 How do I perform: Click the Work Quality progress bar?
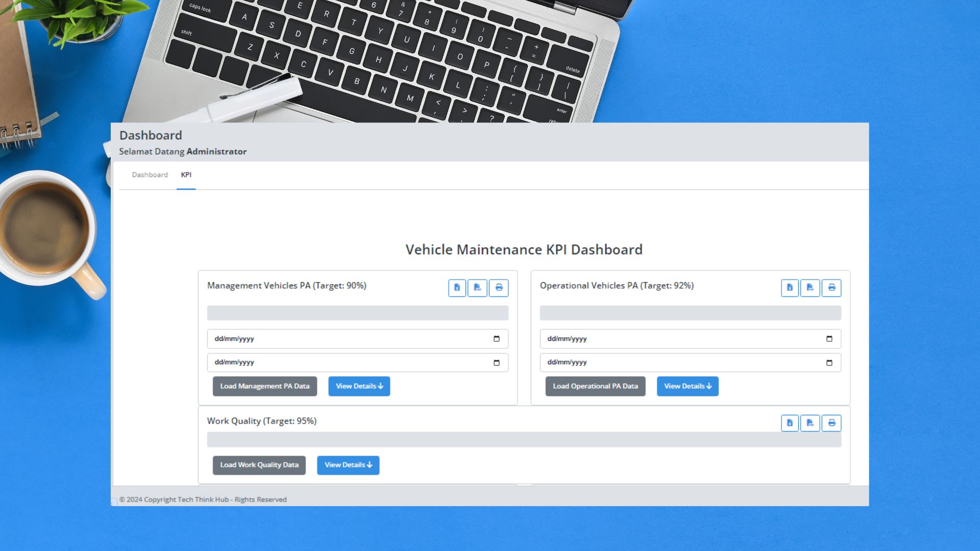[524, 440]
